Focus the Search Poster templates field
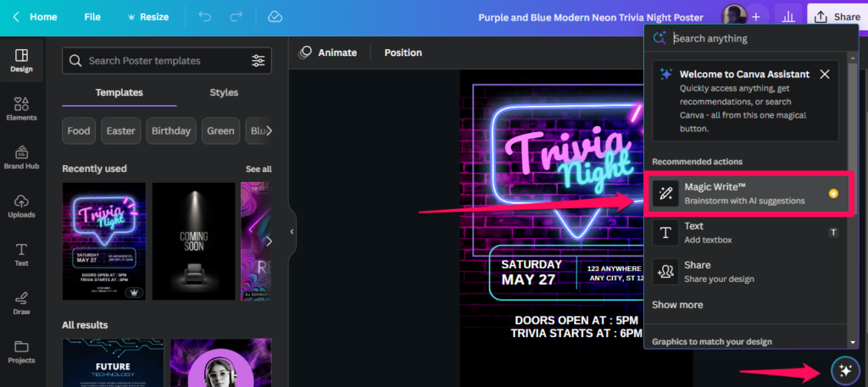 pyautogui.click(x=166, y=61)
